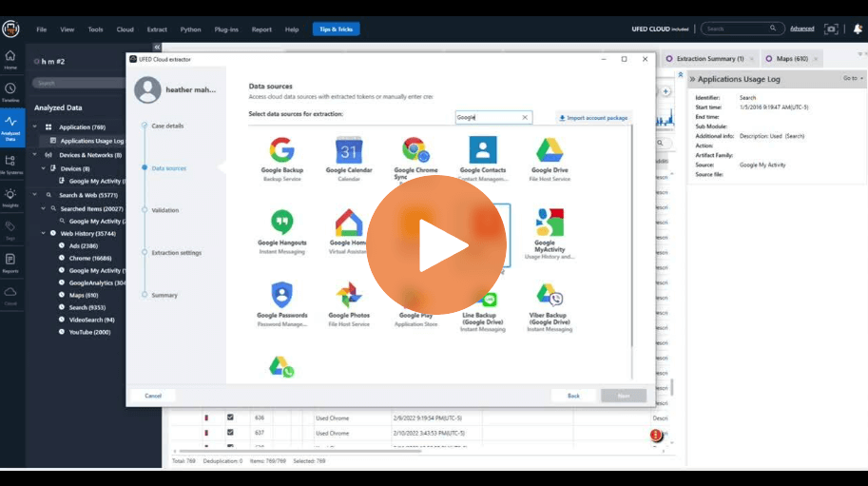Select the Google Photos data source

coord(349,304)
